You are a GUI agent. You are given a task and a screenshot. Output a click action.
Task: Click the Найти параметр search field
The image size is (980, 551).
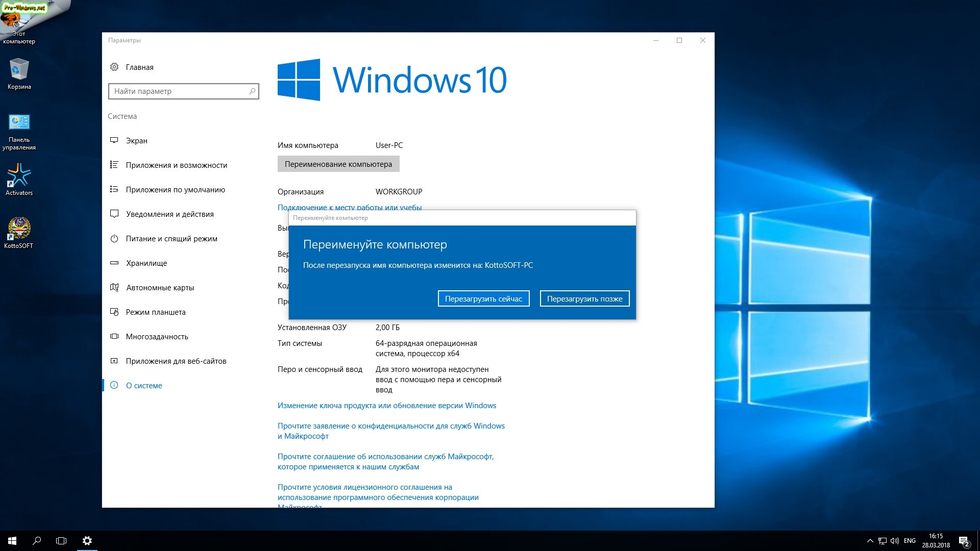pyautogui.click(x=179, y=91)
